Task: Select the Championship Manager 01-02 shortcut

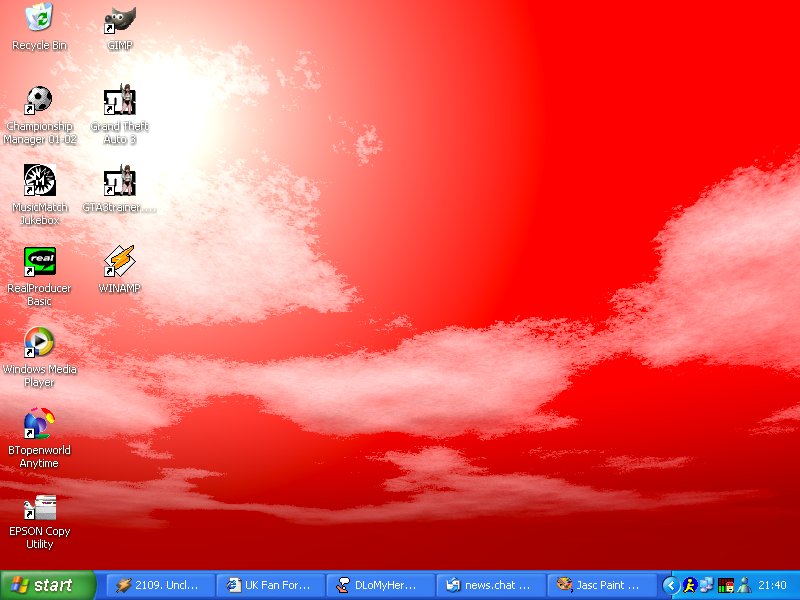Action: [39, 100]
